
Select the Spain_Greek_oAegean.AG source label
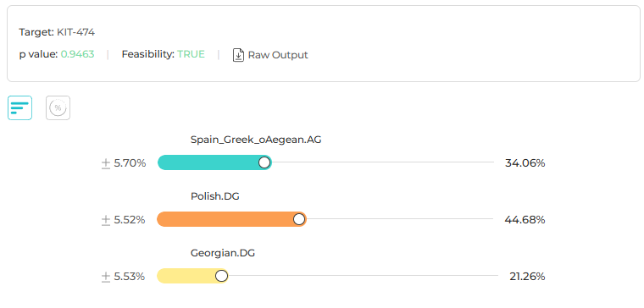(x=256, y=140)
